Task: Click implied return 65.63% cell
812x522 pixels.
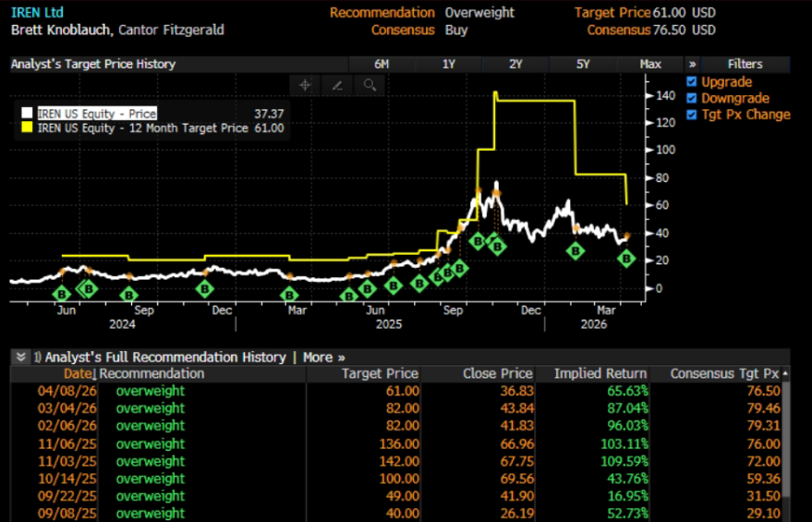Action: point(627,391)
